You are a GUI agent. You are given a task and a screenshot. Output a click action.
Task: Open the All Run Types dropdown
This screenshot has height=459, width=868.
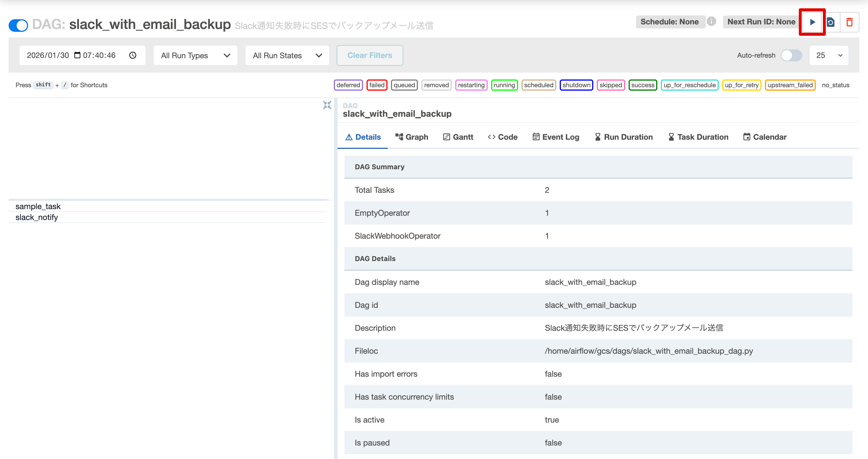pos(195,55)
